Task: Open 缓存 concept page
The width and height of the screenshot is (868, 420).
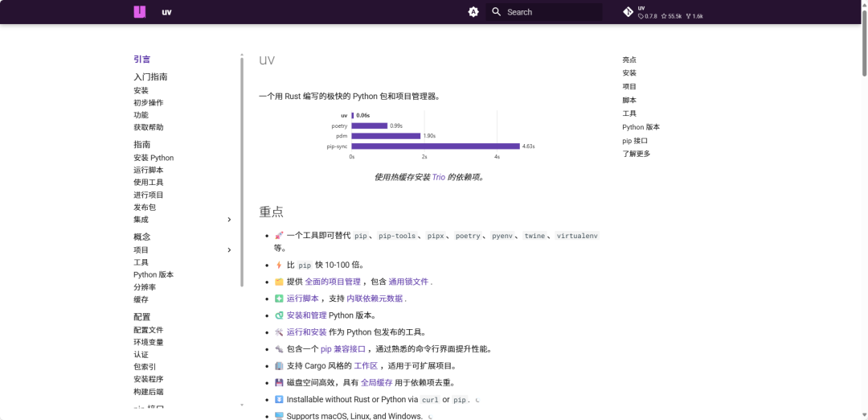Action: (141, 299)
